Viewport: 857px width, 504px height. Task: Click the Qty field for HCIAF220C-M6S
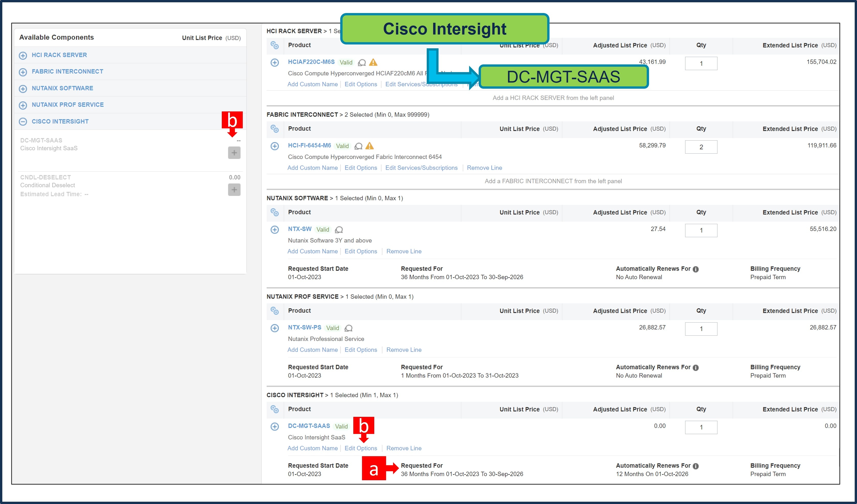coord(701,64)
